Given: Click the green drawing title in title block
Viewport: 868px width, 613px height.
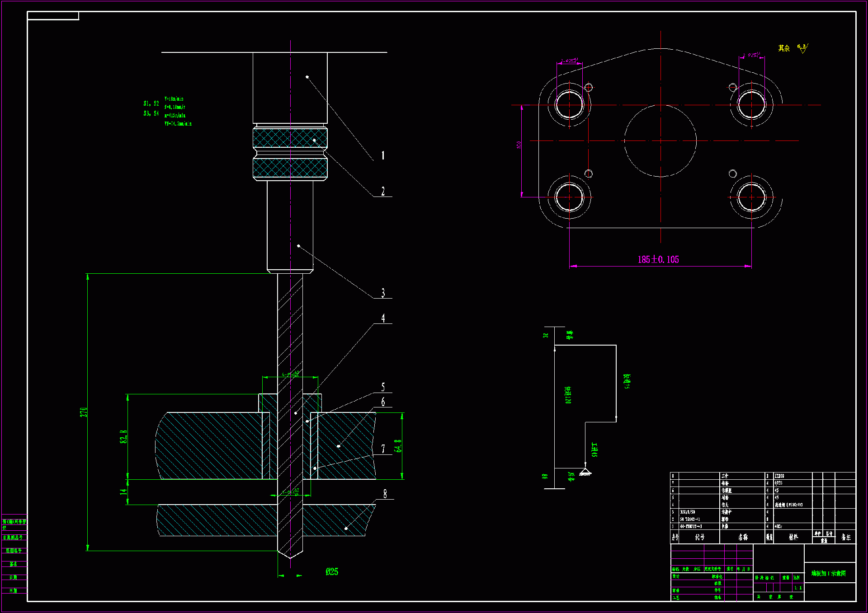Looking at the screenshot, I should pyautogui.click(x=828, y=573).
